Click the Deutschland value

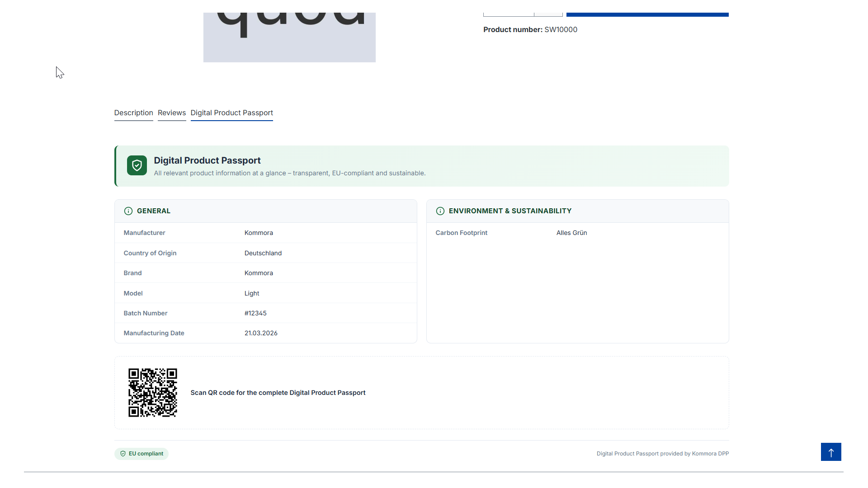(263, 253)
